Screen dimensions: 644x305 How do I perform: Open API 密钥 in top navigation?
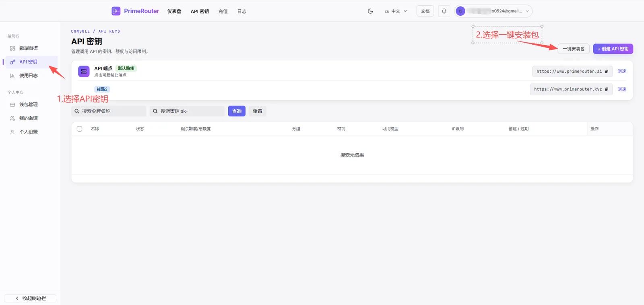pyautogui.click(x=200, y=11)
